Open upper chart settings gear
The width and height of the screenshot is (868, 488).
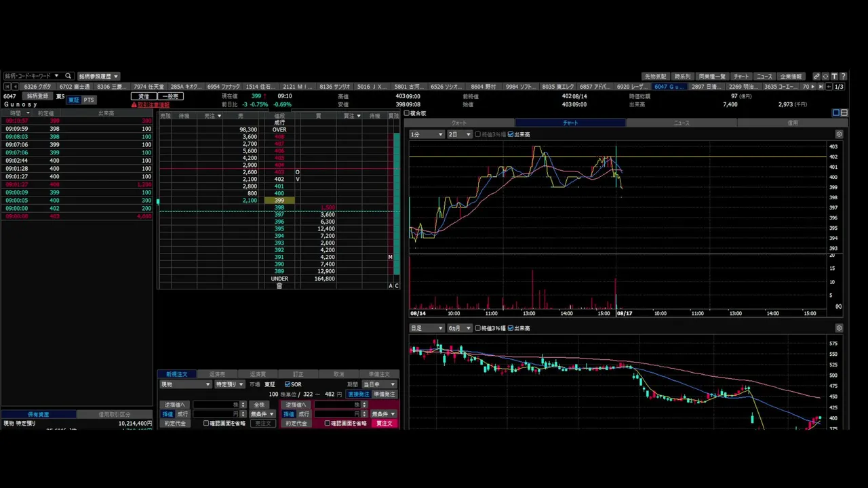point(839,134)
